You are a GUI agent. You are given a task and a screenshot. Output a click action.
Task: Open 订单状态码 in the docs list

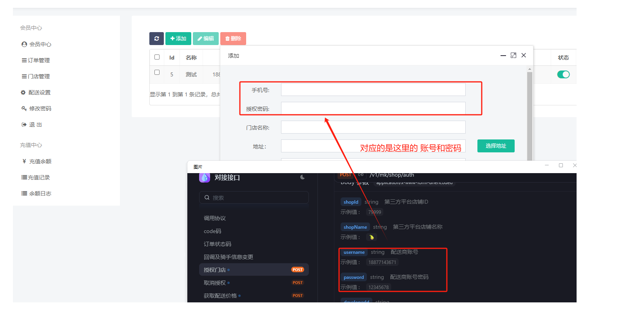(218, 244)
